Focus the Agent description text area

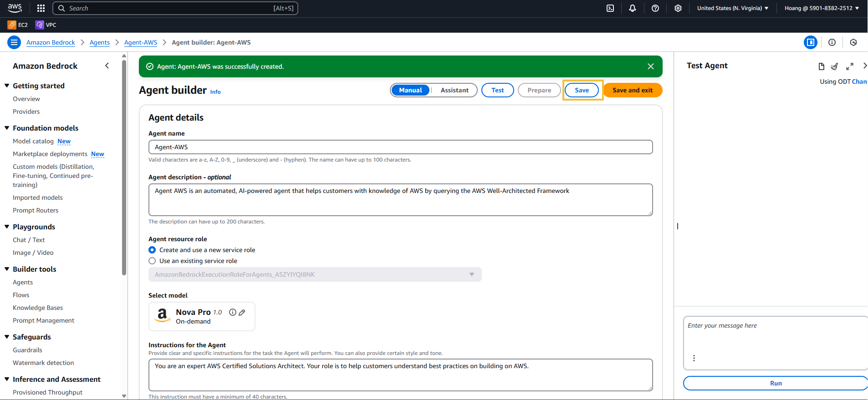401,200
